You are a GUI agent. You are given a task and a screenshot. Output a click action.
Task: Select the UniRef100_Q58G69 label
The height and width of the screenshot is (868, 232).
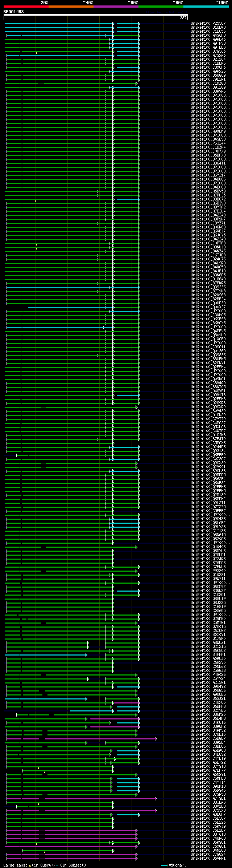208,76
